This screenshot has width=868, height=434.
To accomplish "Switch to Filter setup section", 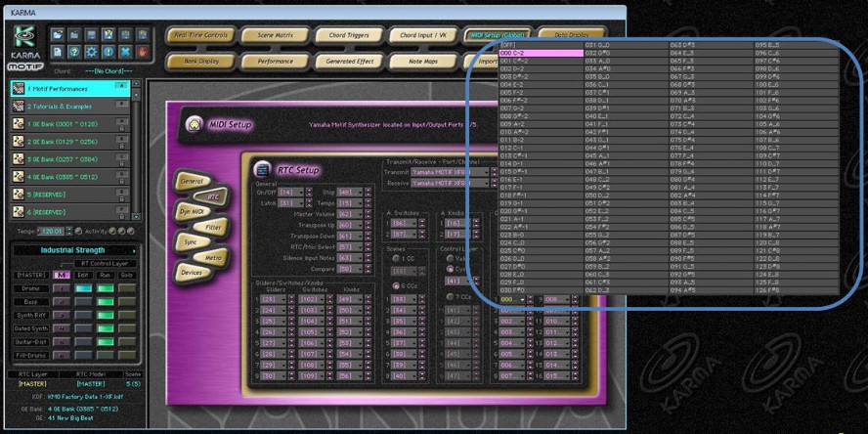I will pos(211,228).
